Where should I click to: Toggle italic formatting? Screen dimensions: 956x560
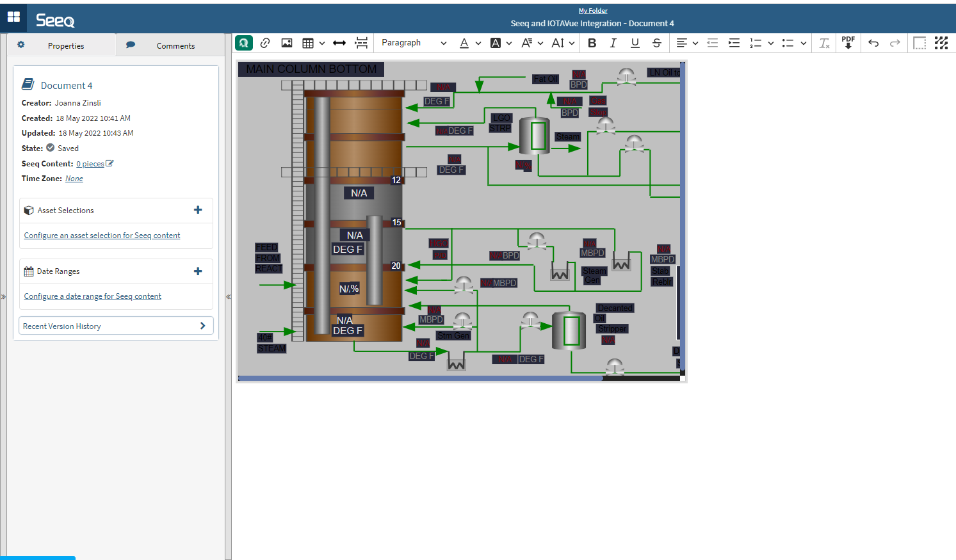[613, 43]
